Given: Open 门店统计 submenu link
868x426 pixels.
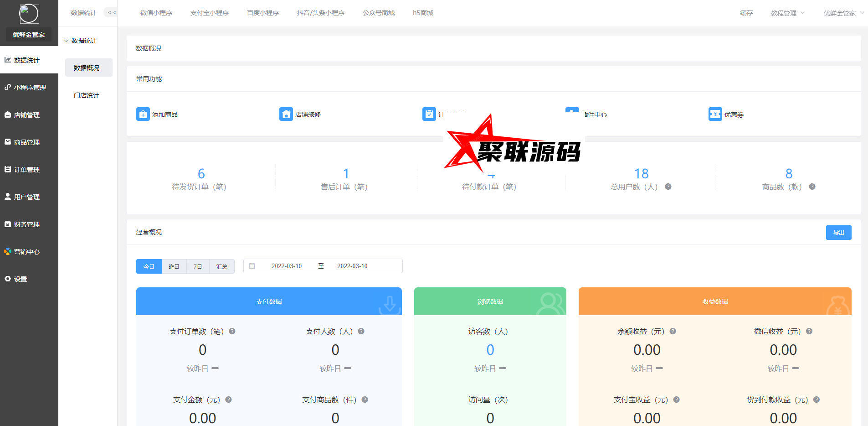Looking at the screenshot, I should tap(87, 95).
